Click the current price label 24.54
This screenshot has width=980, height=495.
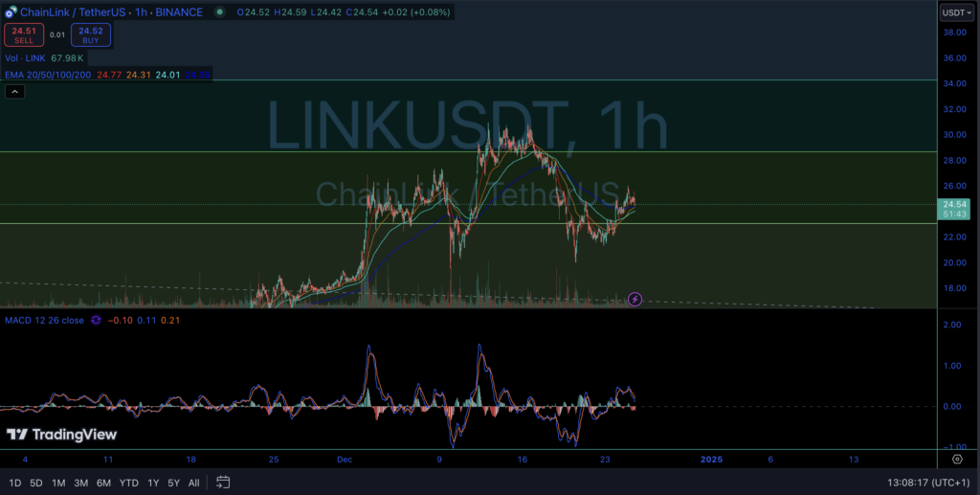click(x=955, y=204)
